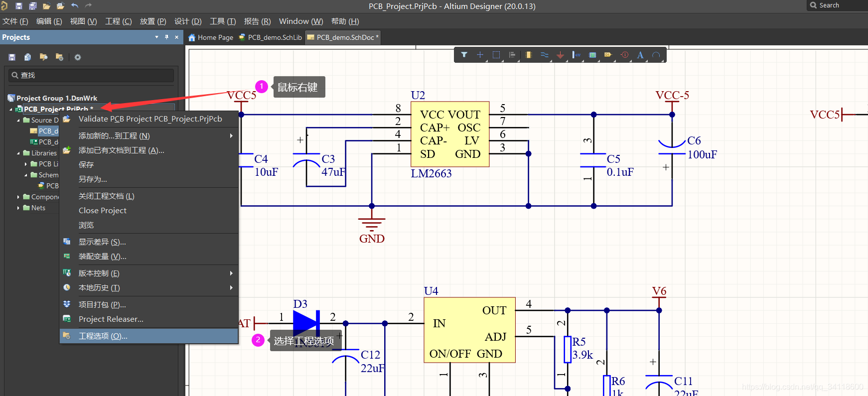Click the save icon in the Projects panel toolbar
Image resolution: width=868 pixels, height=396 pixels.
tap(12, 57)
